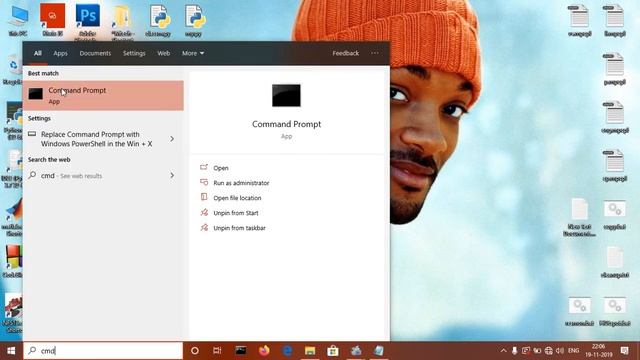640x360 pixels.
Task: Focus the taskbar search box containing cmd
Action: point(103,351)
